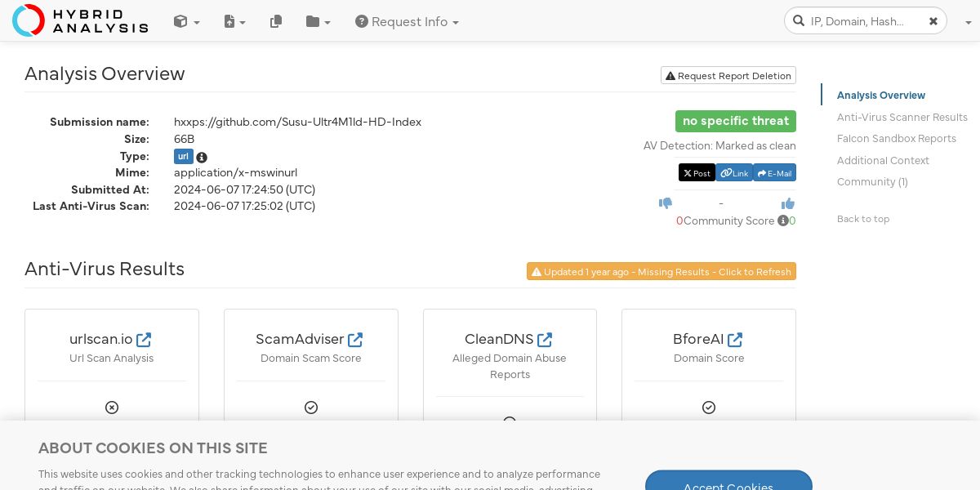Click the no specific threat label

coord(736,121)
